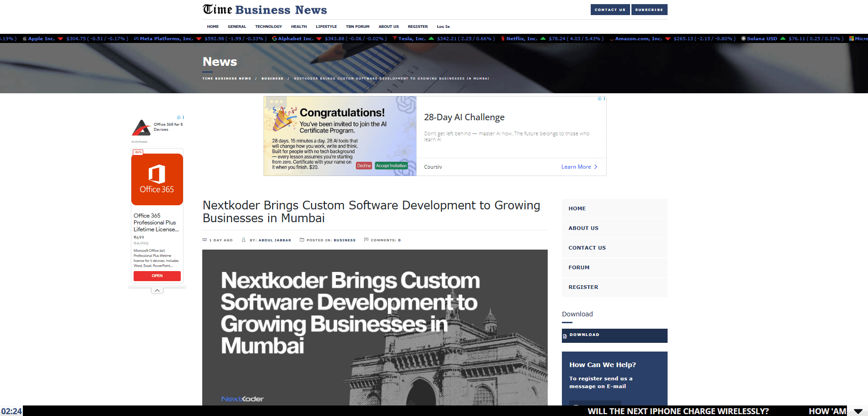Viewport: 868px width, 416px height.
Task: Click the How Can We Help? heading
Action: (603, 365)
